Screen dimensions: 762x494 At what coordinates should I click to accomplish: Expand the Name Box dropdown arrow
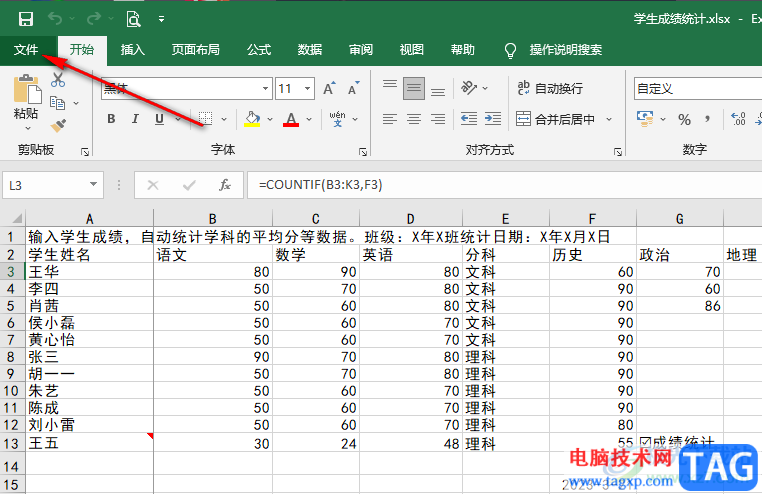[x=93, y=185]
